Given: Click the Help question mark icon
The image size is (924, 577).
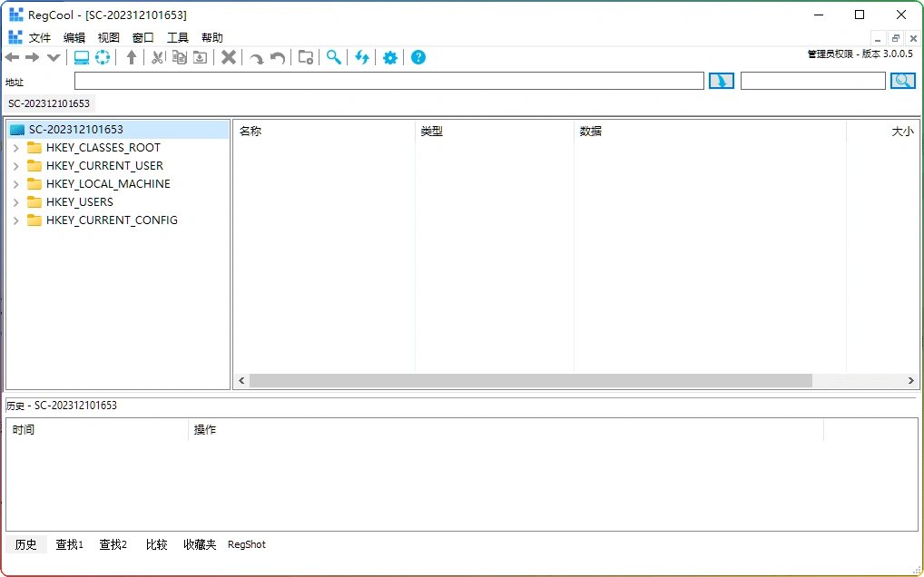Looking at the screenshot, I should 418,57.
